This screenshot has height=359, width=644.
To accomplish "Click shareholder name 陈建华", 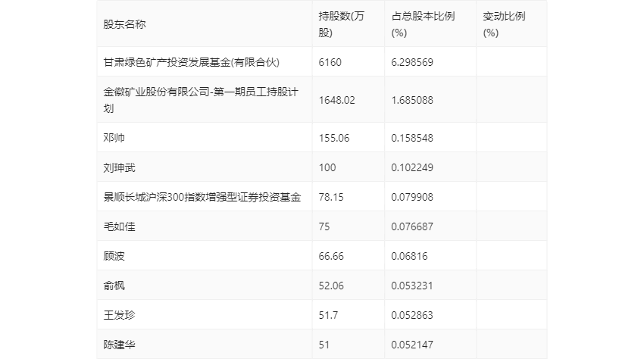I will pyautogui.click(x=119, y=345).
